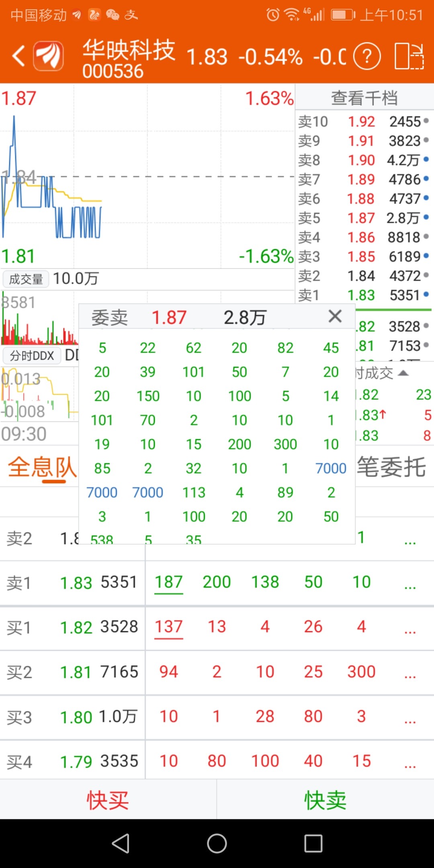Select the 卖7 row at 1.89
Viewport: 434px width, 868px height.
(x=364, y=179)
